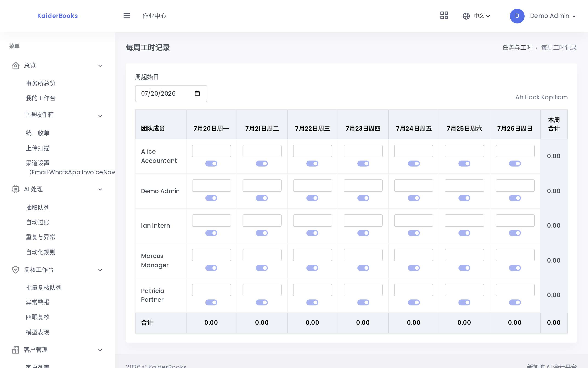Open 自动过账 in the sidebar
Viewport: 588px width, 368px height.
coord(38,222)
